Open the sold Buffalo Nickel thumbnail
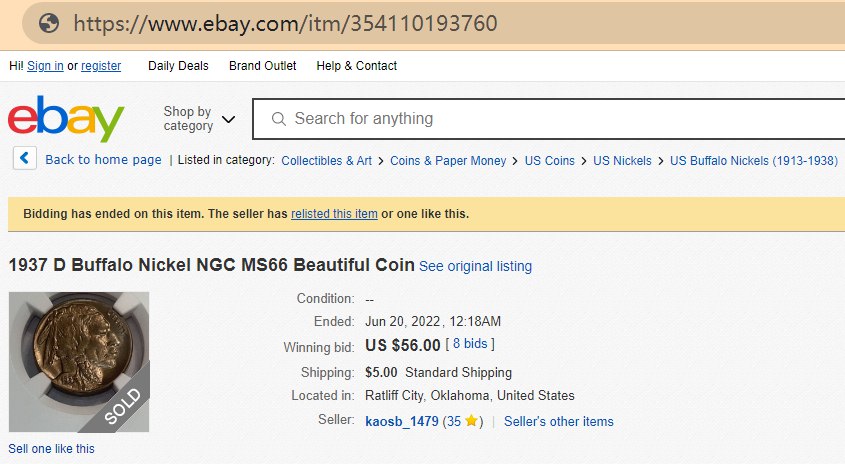This screenshot has width=845, height=464. (x=79, y=362)
